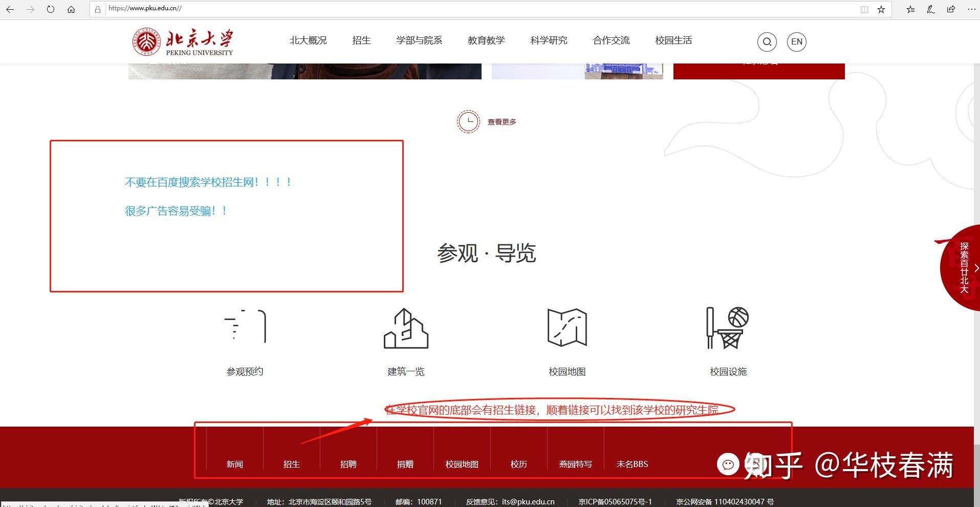Open the 教育教学 menu

tap(486, 40)
